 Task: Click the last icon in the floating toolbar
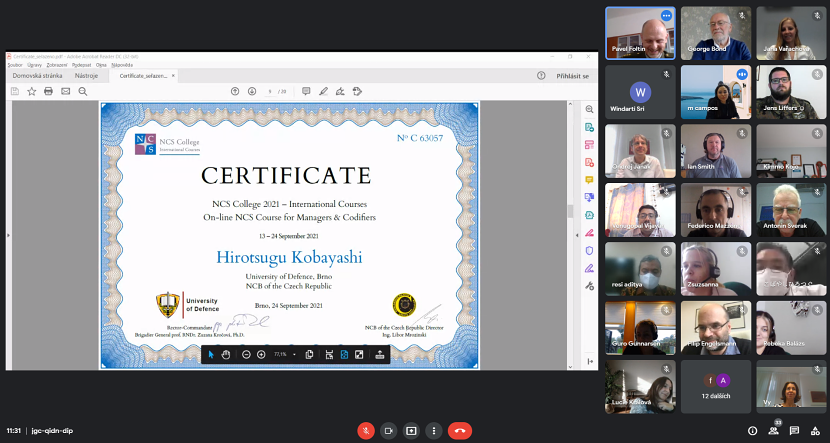pos(380,355)
